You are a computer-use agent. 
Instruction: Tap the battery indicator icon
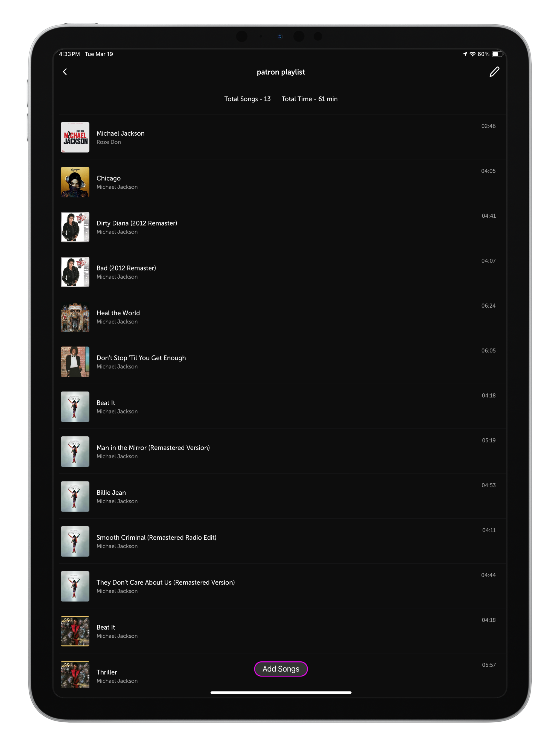pos(497,54)
